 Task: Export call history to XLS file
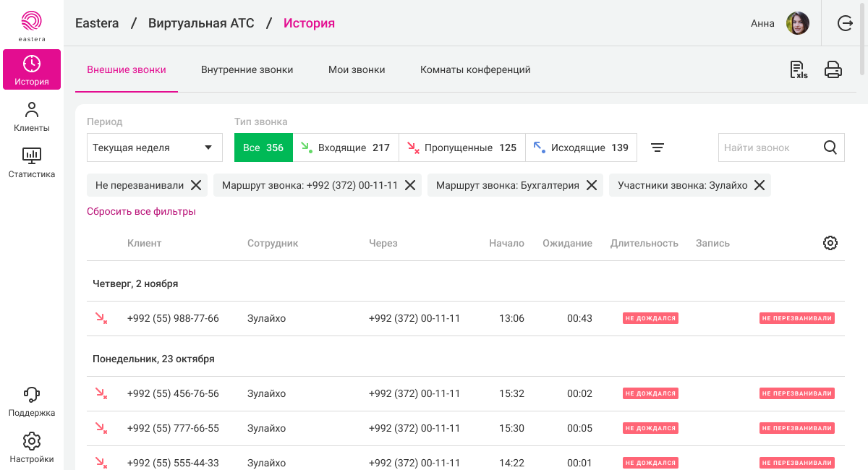tap(799, 70)
